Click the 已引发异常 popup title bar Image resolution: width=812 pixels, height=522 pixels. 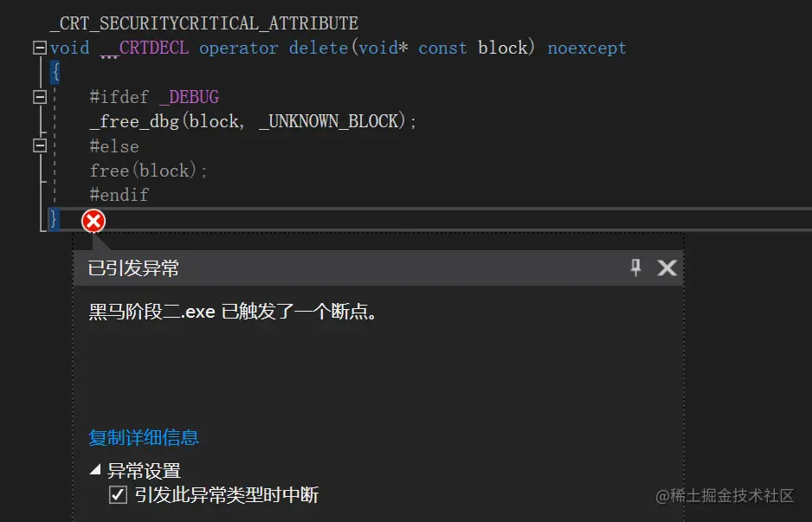[x=378, y=267]
